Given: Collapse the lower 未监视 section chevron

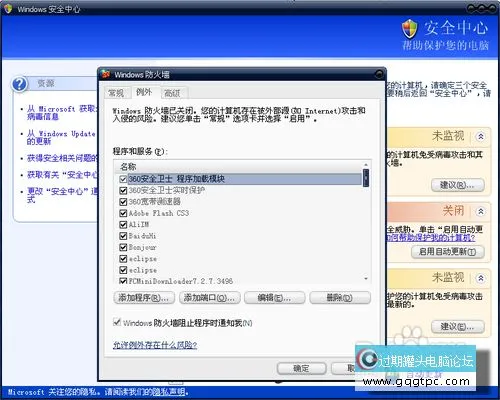Looking at the screenshot, I should [x=481, y=278].
